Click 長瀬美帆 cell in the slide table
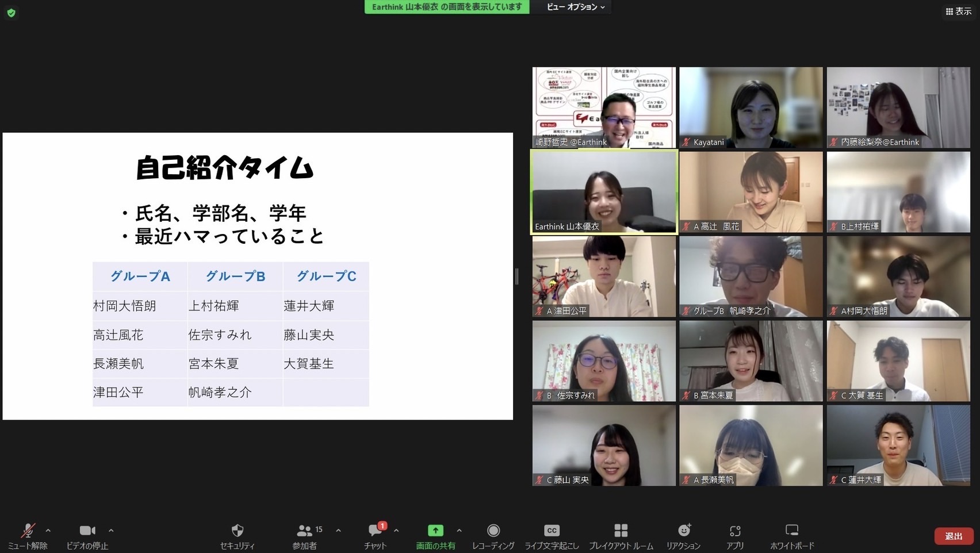 coord(140,363)
